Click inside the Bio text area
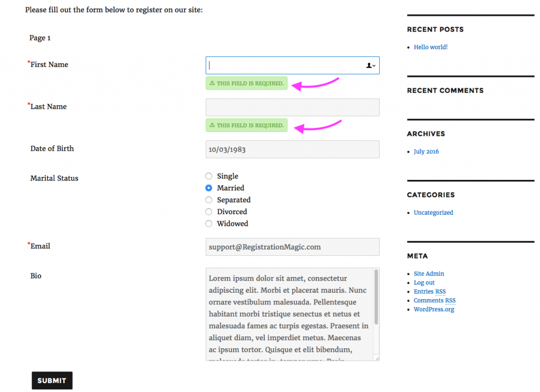This screenshot has height=392, width=540. click(x=289, y=314)
